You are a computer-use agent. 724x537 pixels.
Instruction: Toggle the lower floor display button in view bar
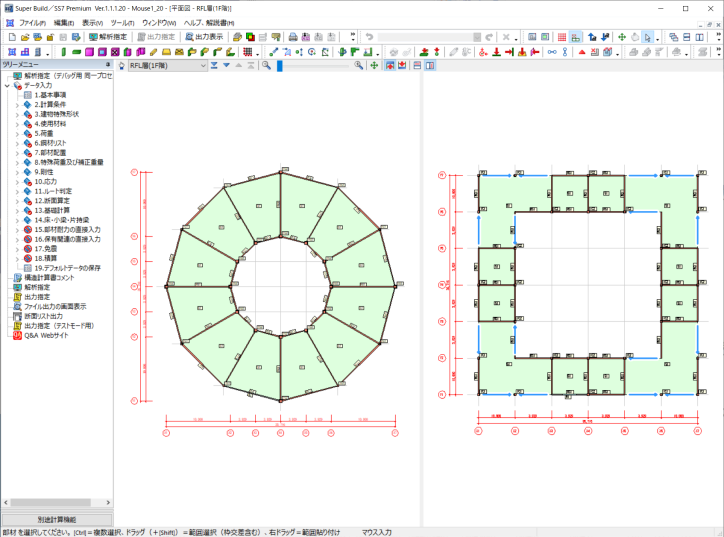click(402, 66)
